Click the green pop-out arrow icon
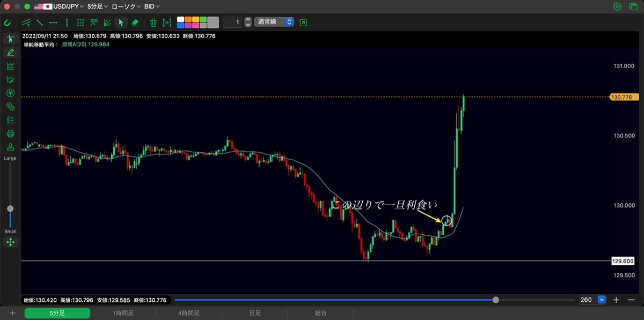Viewport: 644px width, 320px height. 304,23
